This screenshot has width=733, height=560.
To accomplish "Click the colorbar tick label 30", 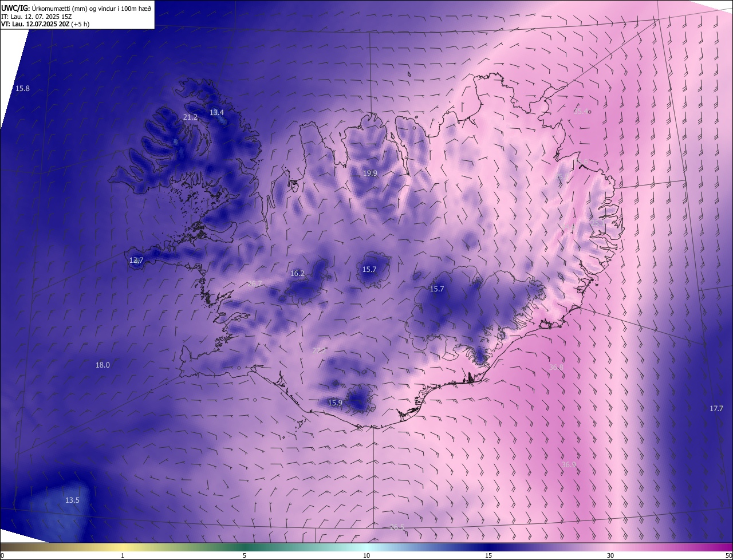I will pos(610,555).
